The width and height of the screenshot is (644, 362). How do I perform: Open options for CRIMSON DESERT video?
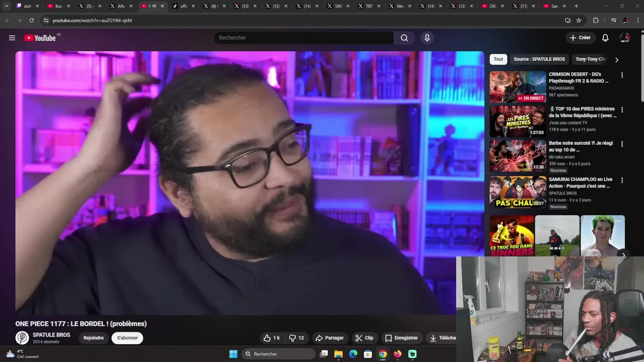click(622, 75)
